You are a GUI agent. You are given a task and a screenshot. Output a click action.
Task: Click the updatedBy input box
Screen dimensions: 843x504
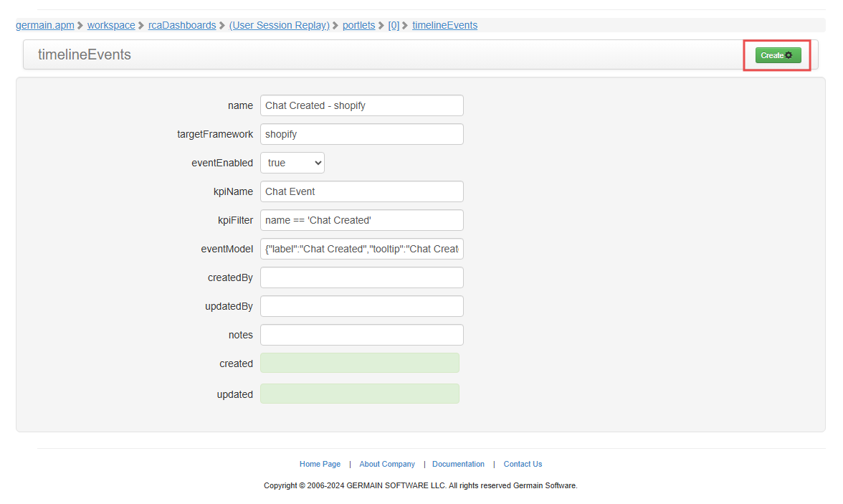tap(361, 306)
